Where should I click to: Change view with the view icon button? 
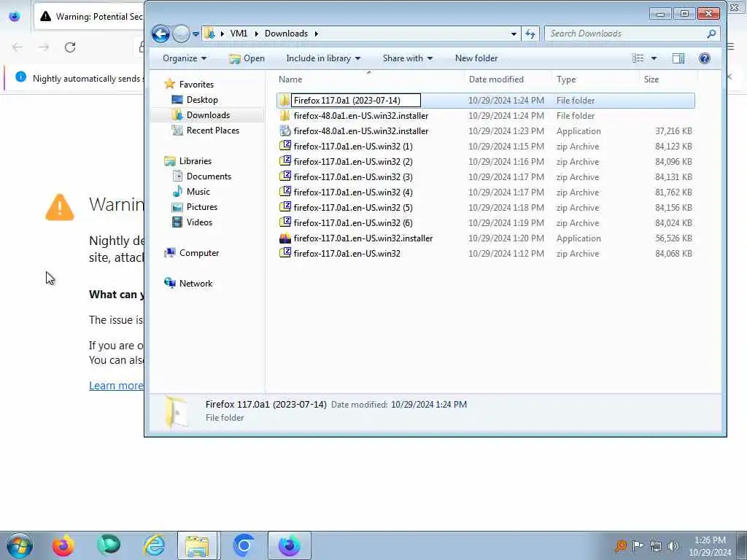click(x=638, y=58)
